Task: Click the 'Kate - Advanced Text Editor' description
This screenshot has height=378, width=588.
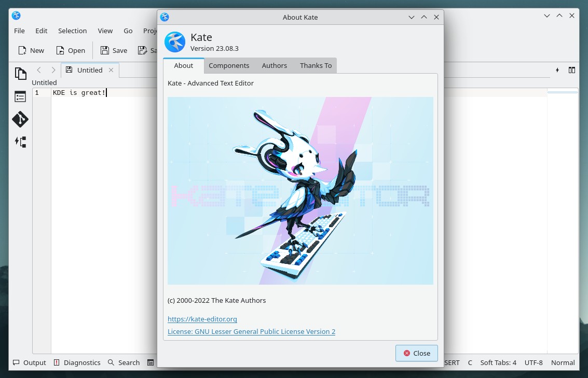Action: (210, 83)
